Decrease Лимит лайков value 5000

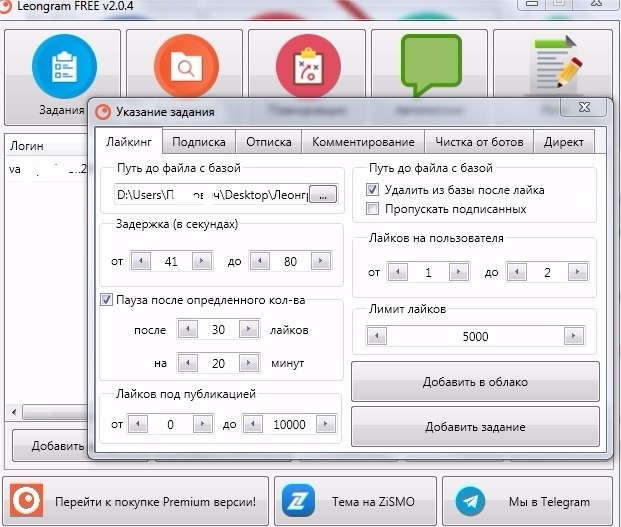coord(377,336)
